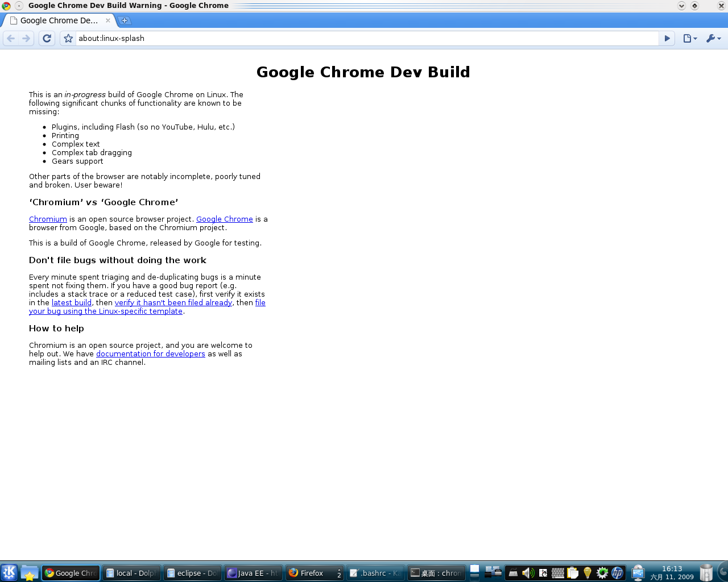This screenshot has width=728, height=582.
Task: Follow the latest build link
Action: coord(72,302)
